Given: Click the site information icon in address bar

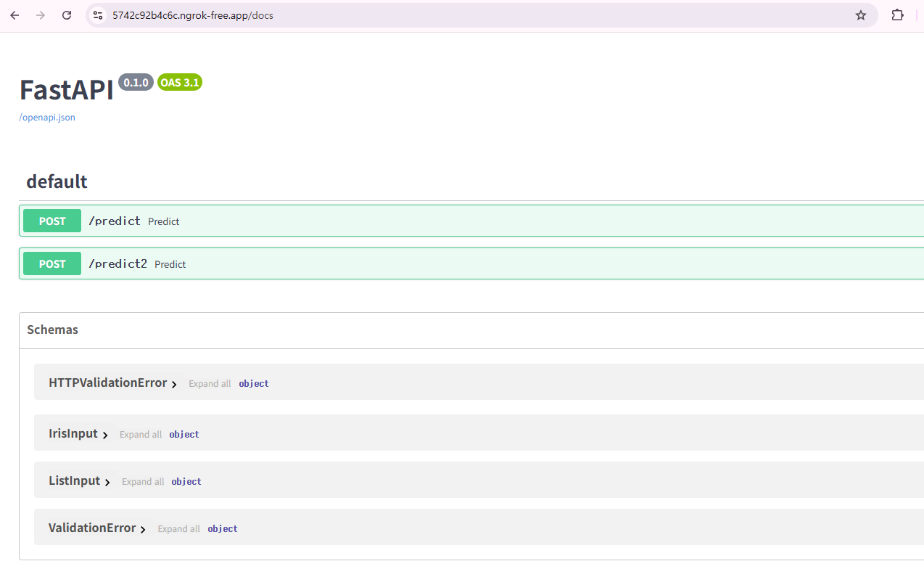Looking at the screenshot, I should coord(98,15).
